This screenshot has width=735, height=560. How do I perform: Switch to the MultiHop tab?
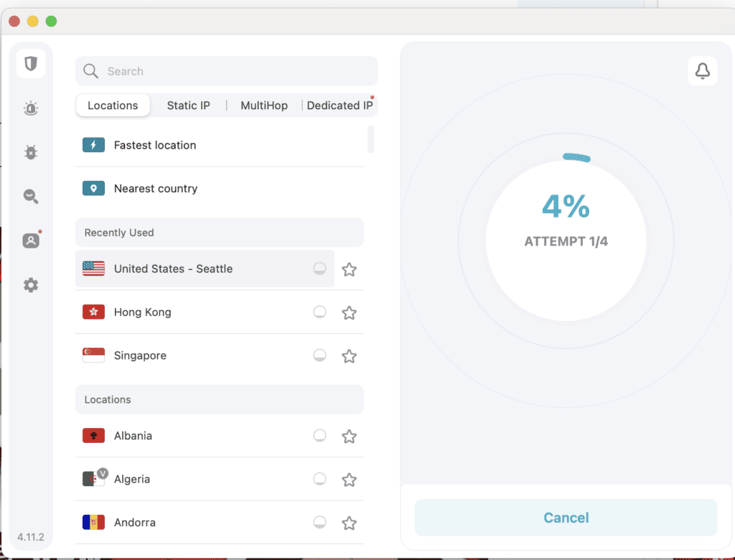[x=263, y=106]
